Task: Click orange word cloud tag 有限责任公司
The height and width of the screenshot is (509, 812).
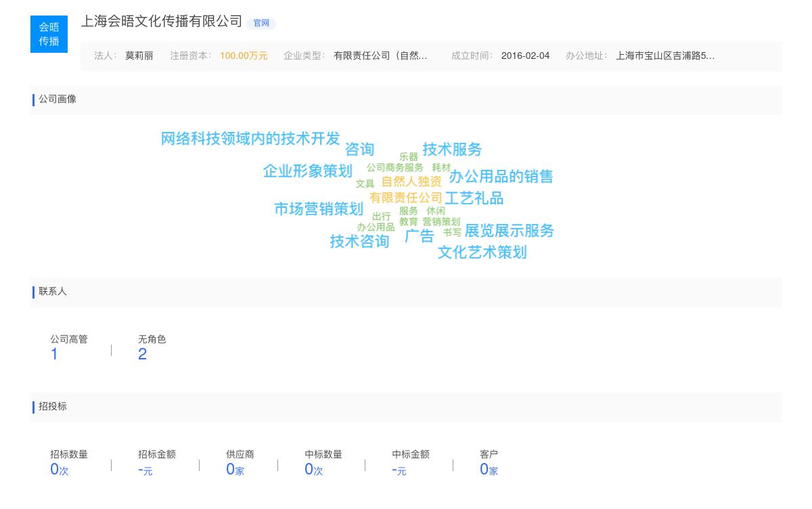Action: 406,198
